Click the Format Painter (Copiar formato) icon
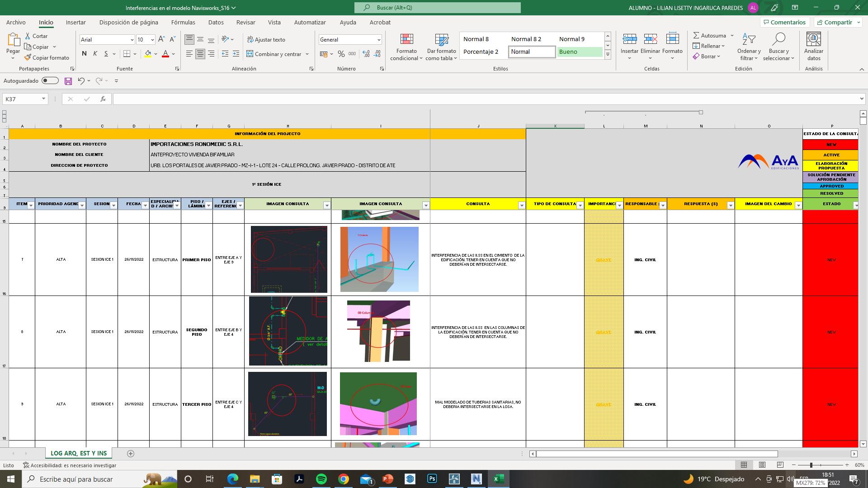 28,57
